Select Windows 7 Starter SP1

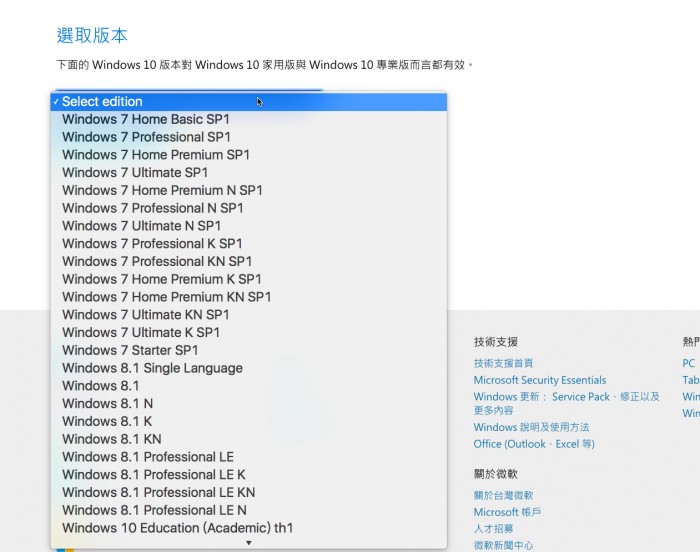pos(249,350)
